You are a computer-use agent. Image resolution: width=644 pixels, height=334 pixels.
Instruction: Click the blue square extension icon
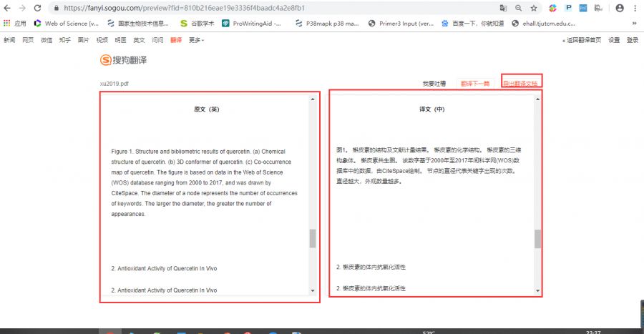coord(583,8)
